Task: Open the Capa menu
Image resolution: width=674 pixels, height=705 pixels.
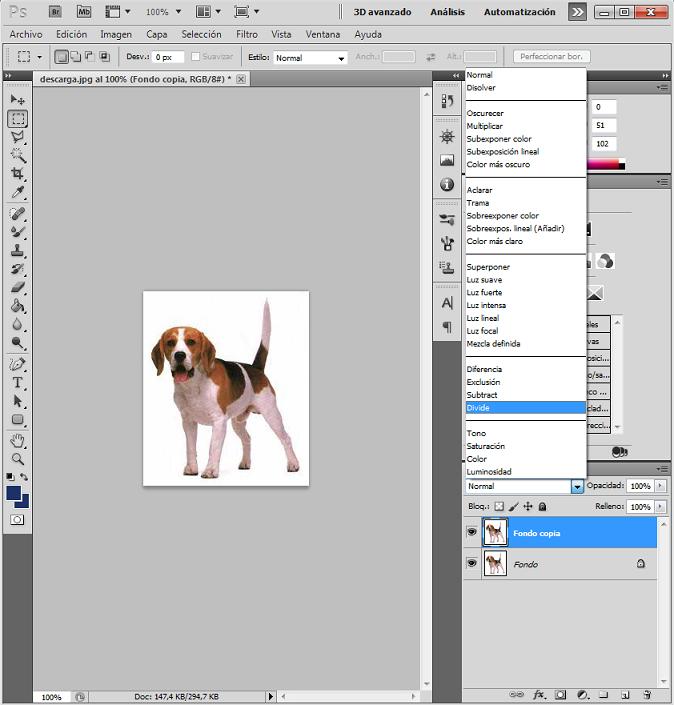Action: click(x=156, y=34)
